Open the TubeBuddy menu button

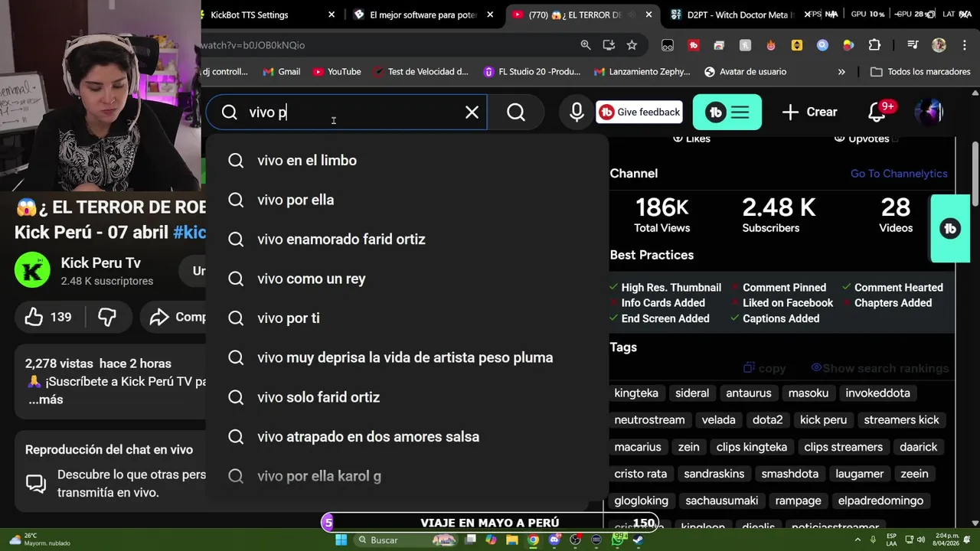727,112
